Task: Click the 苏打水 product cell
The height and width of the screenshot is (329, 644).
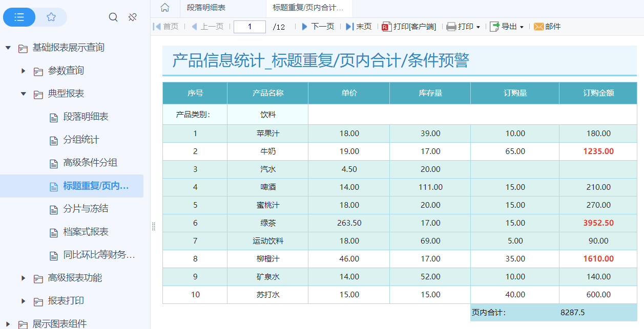Action: 268,295
